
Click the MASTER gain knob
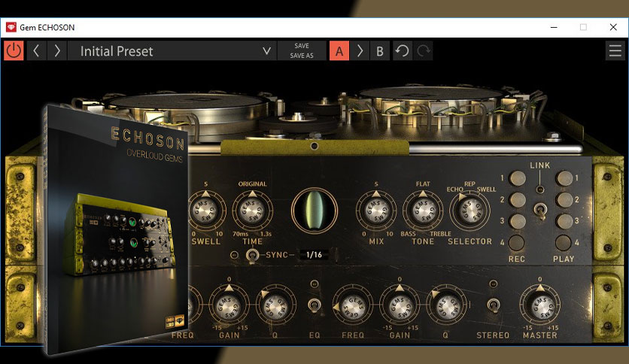click(540, 305)
